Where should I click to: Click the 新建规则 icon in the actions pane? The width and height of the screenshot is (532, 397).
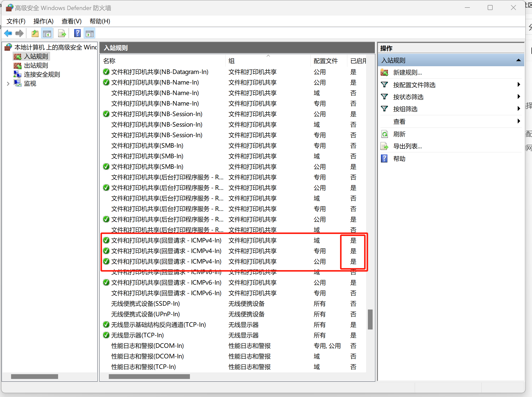384,72
